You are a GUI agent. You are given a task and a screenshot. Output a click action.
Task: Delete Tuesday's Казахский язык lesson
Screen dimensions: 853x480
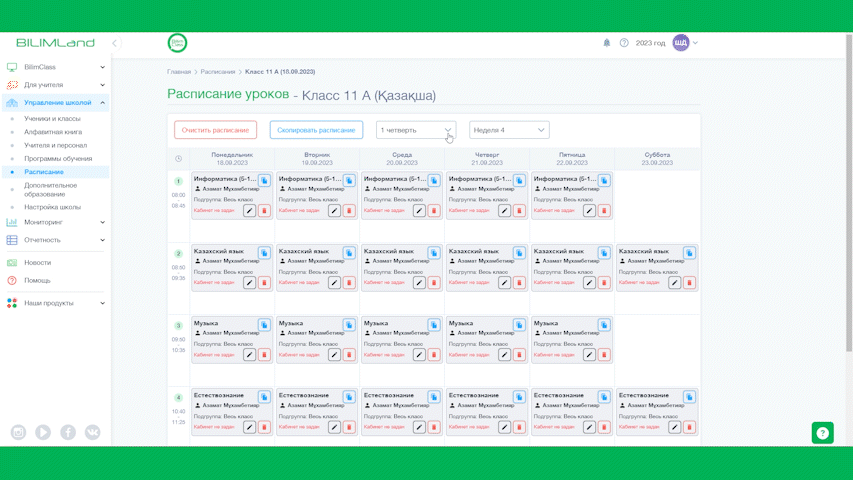[x=349, y=282]
